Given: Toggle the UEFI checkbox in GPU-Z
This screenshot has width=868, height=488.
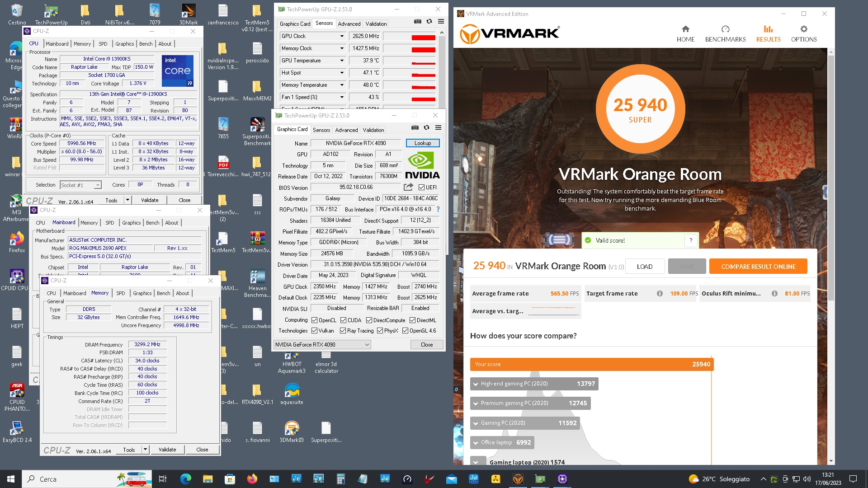Looking at the screenshot, I should pos(421,188).
